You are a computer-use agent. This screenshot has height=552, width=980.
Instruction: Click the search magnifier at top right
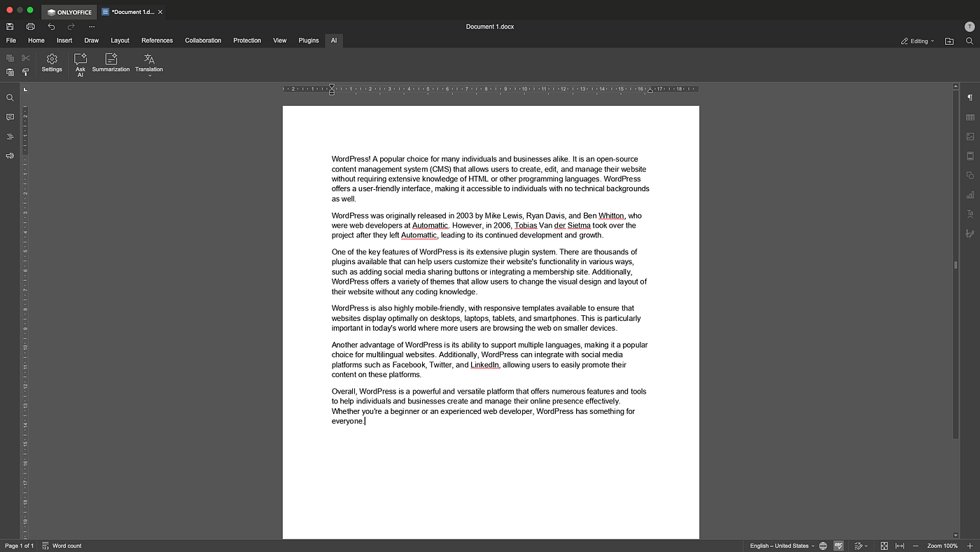pyautogui.click(x=969, y=41)
